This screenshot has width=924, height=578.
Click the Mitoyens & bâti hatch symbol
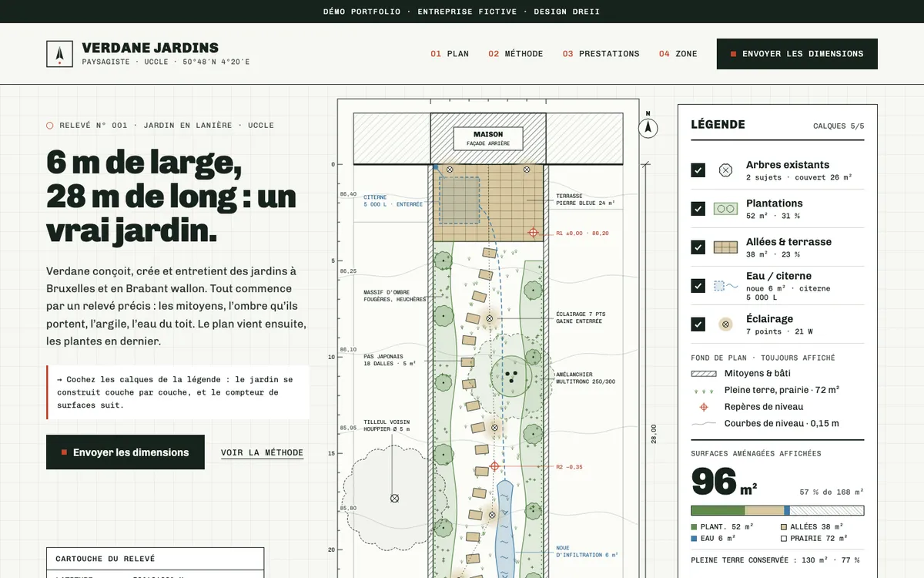click(x=704, y=374)
